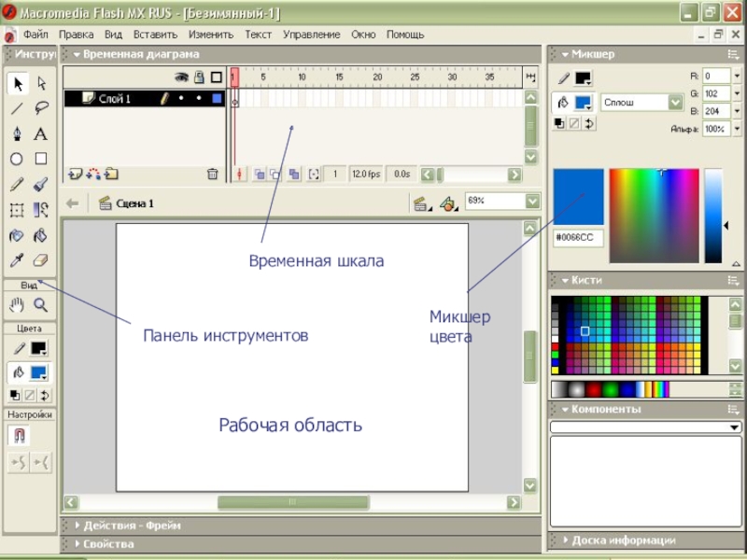Select the Hand tool
Screen dimensions: 747x560
point(17,305)
